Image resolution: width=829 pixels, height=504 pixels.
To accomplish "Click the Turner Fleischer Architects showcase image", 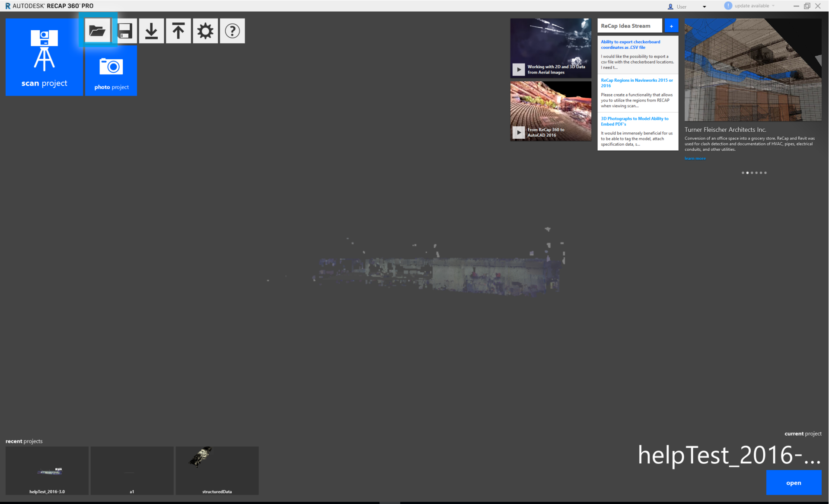I will 753,70.
